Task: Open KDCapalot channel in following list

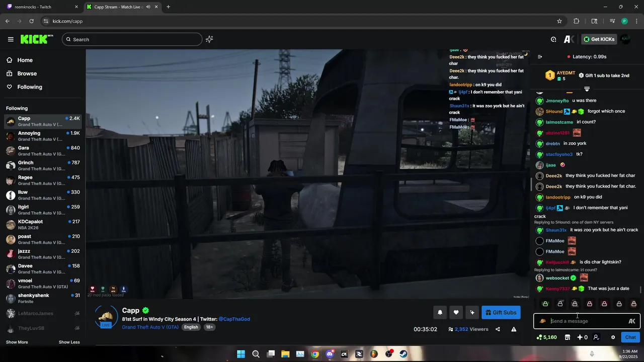Action: click(x=43, y=225)
